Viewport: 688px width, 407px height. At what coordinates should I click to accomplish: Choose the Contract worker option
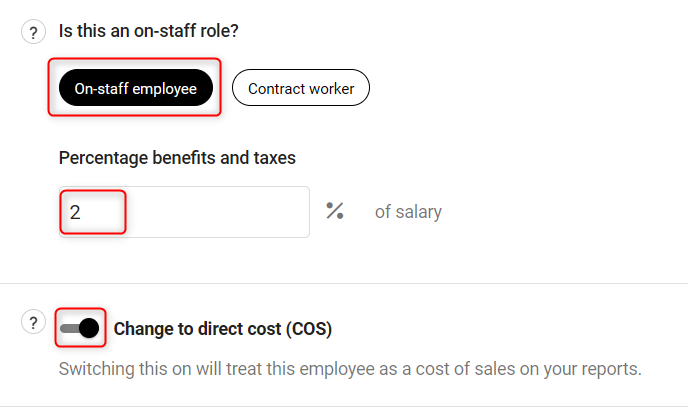(301, 88)
